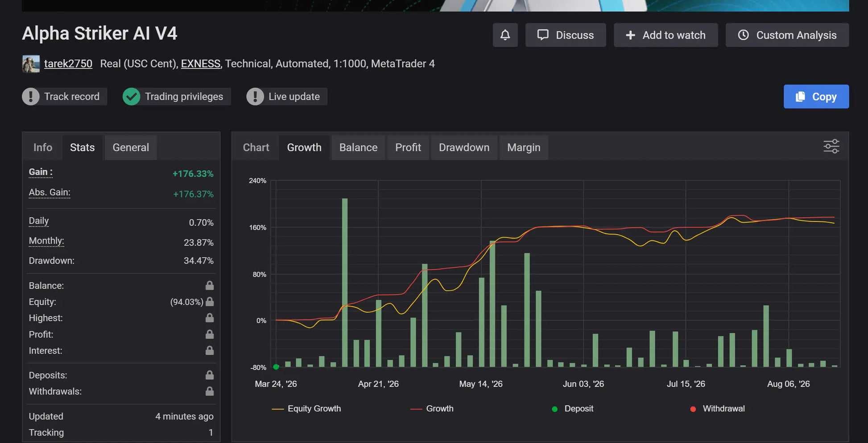
Task: Click the Balance lock icon
Action: [209, 286]
